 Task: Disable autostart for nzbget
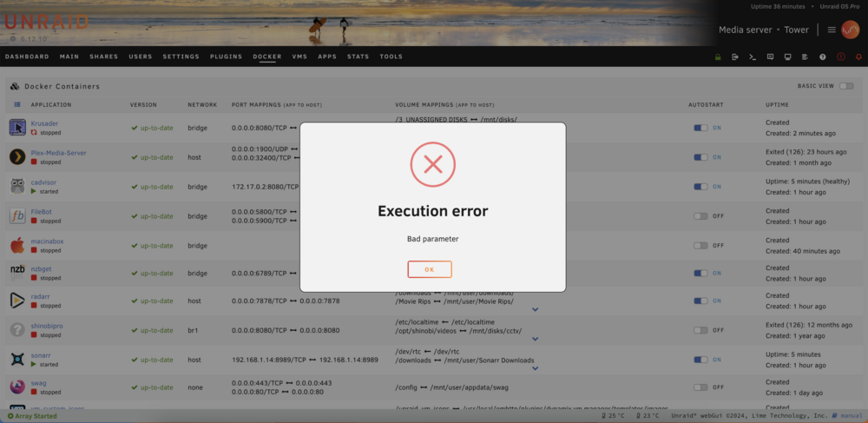[700, 273]
